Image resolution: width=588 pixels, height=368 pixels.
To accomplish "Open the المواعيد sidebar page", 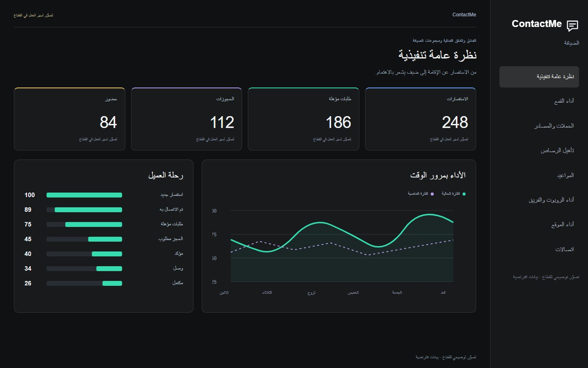I will tap(539, 175).
